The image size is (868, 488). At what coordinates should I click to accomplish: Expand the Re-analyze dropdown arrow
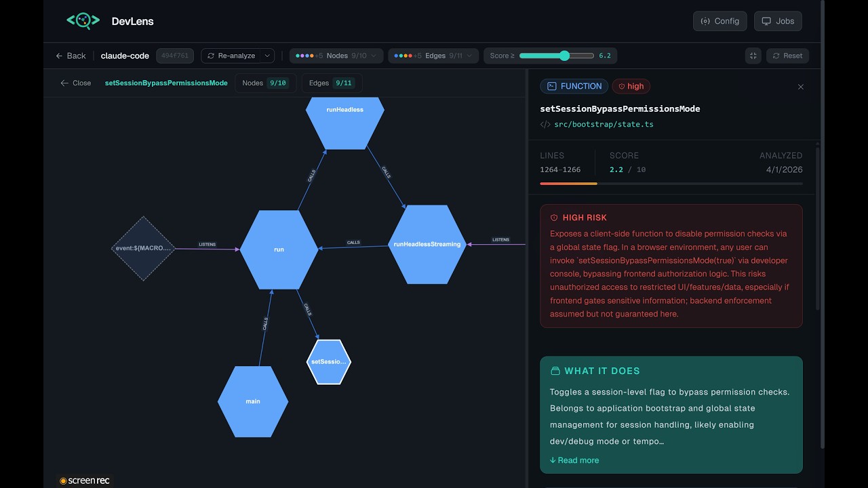[267, 56]
